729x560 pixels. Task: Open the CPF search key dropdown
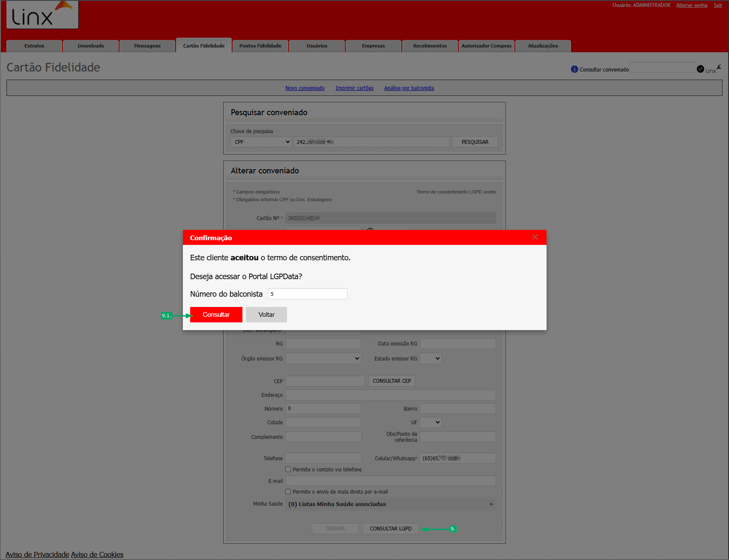261,142
